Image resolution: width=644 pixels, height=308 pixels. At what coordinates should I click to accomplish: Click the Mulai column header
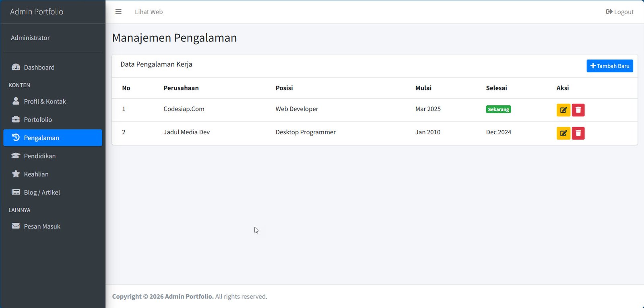click(423, 88)
